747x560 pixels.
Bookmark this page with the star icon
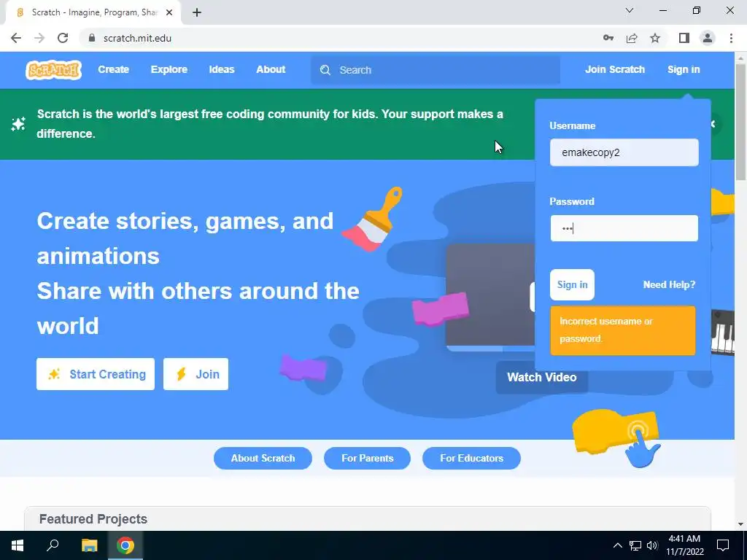(x=655, y=38)
